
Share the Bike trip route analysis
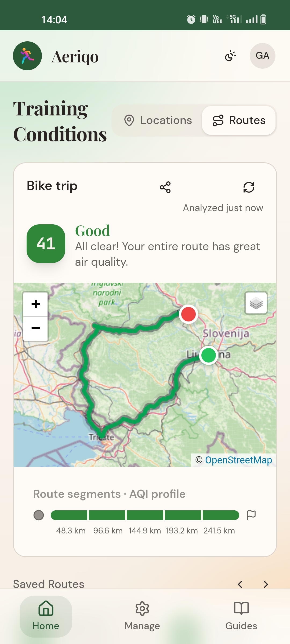click(165, 187)
